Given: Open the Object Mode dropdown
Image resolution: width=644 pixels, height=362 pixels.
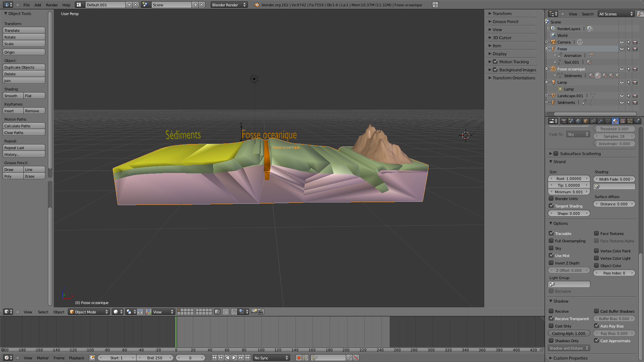Looking at the screenshot, I should pos(89,312).
